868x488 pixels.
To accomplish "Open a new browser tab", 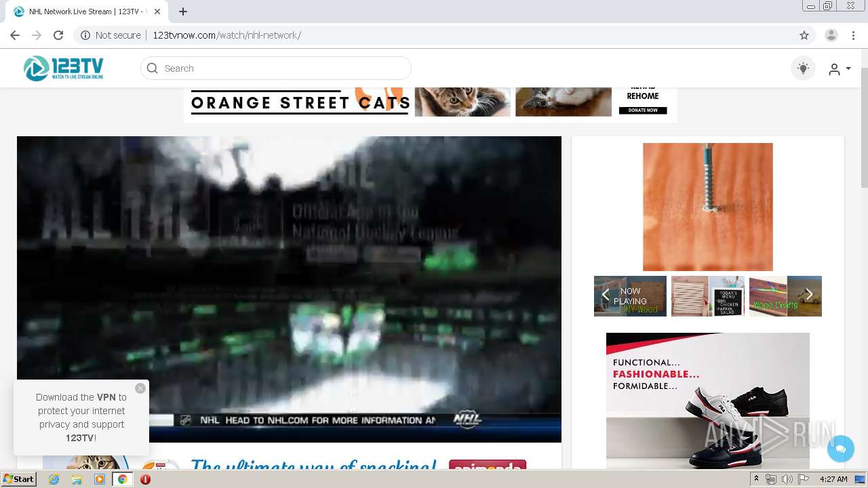I will click(x=183, y=12).
